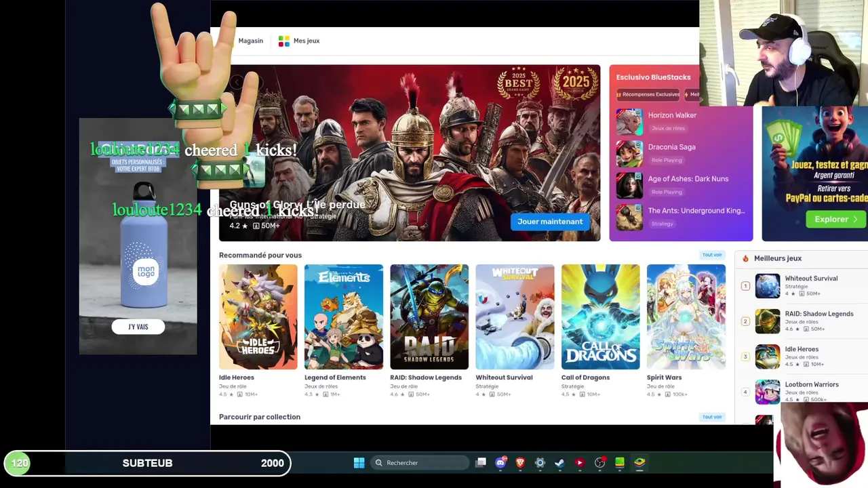Open Whiteout Survival icon in Meilleurs jeux
The image size is (868, 488).
(x=768, y=286)
